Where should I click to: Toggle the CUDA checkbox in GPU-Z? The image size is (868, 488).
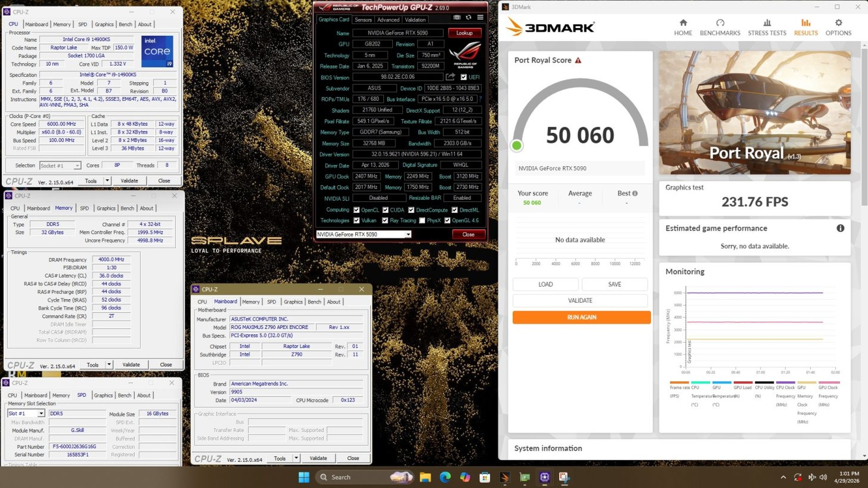tap(385, 210)
